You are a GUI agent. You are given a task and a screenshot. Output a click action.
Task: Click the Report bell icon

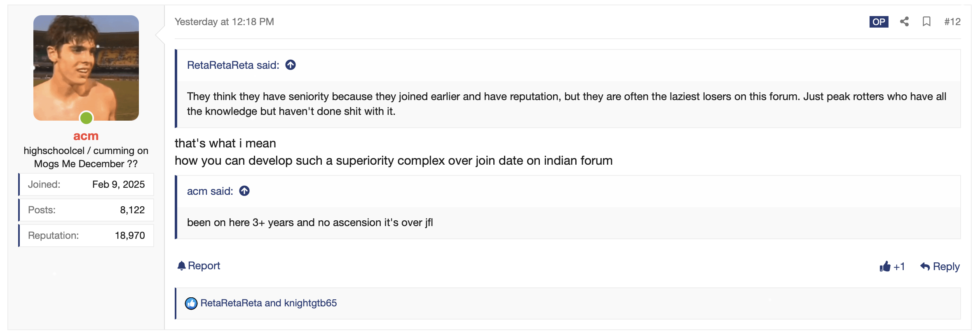click(181, 266)
